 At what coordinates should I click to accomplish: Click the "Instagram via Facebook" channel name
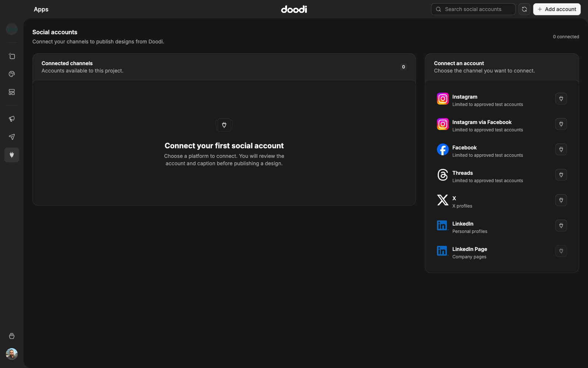(x=482, y=122)
